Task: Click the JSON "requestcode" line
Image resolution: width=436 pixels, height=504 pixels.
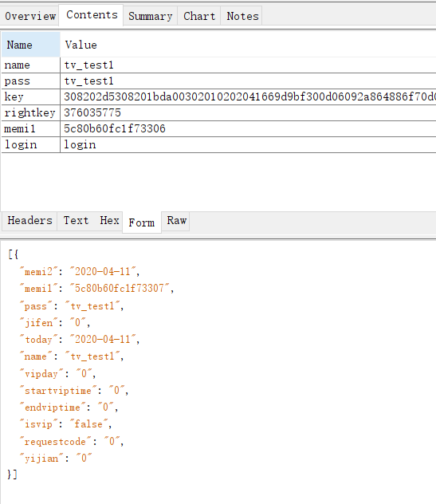Action: click(72, 441)
